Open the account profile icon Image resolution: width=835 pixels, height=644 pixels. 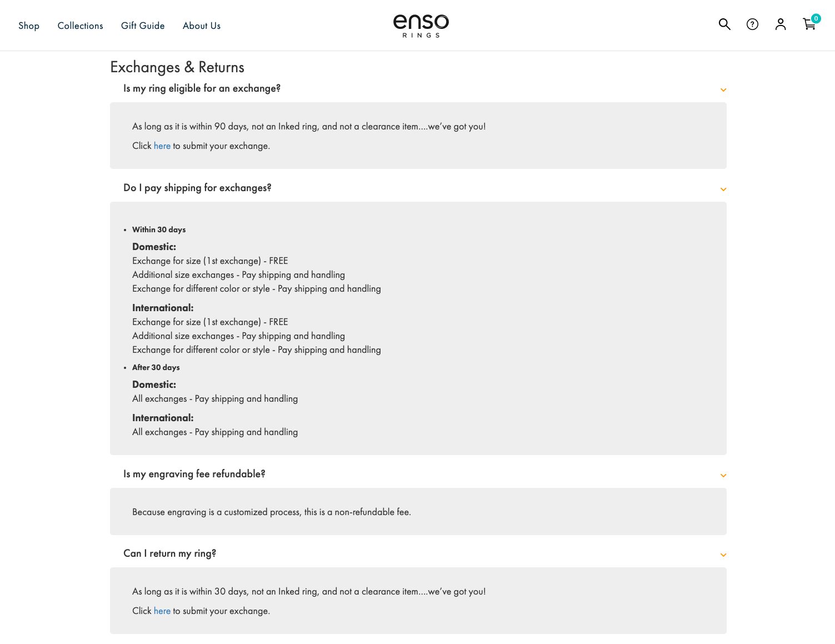point(781,24)
